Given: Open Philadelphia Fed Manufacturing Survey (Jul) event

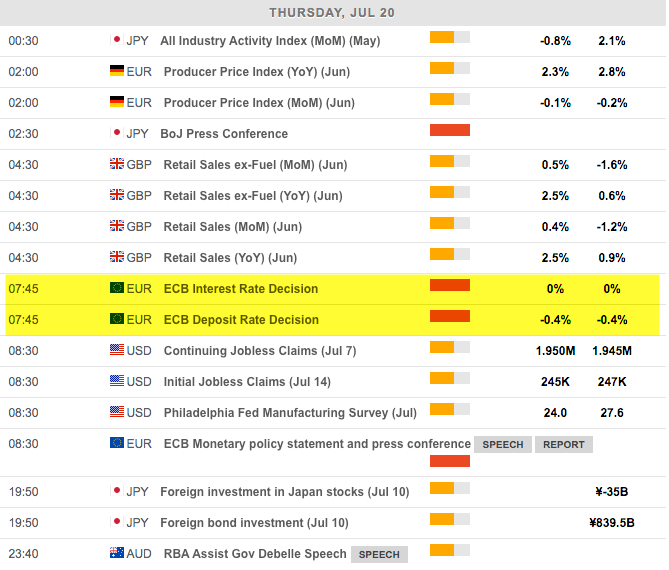Looking at the screenshot, I should coord(290,413).
